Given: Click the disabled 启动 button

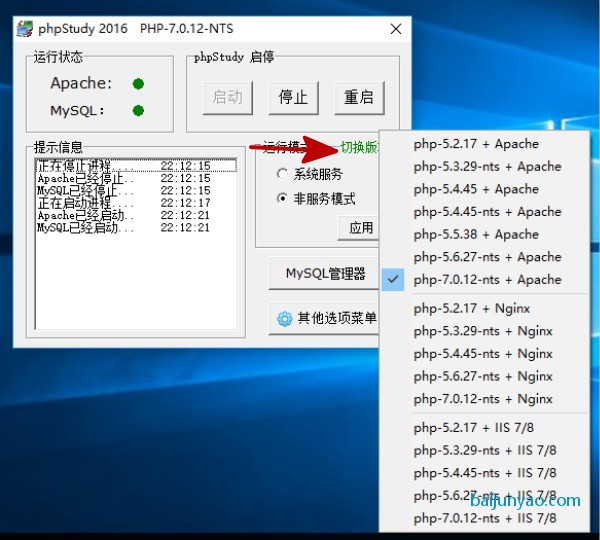Looking at the screenshot, I should 228,97.
